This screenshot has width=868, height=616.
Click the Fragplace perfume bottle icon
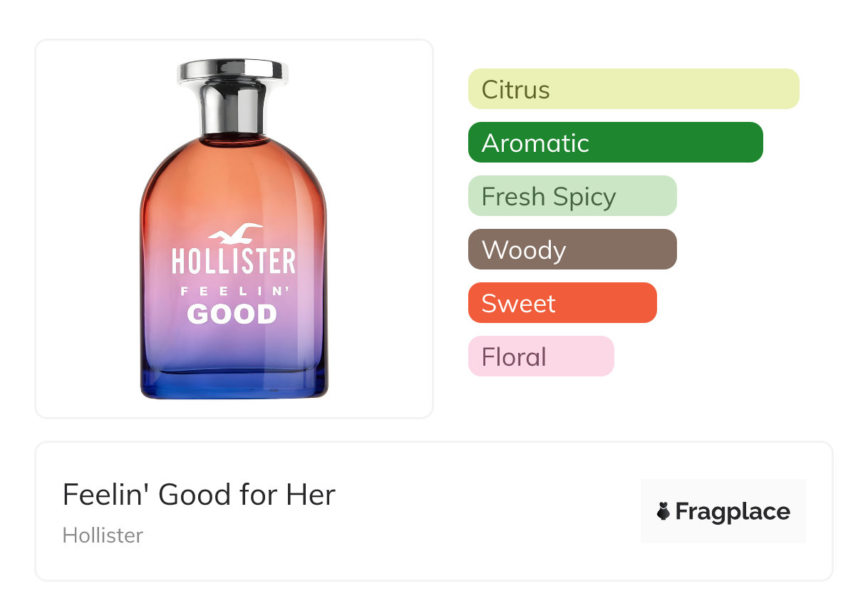pos(663,511)
